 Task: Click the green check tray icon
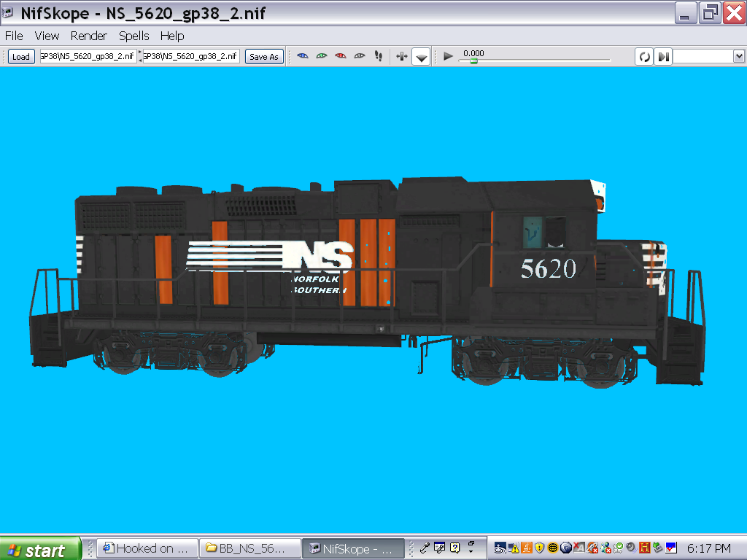[619, 548]
